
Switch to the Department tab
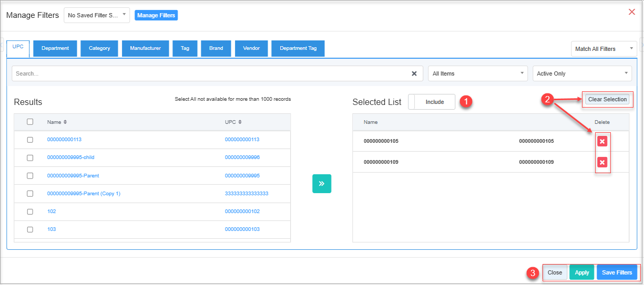55,48
